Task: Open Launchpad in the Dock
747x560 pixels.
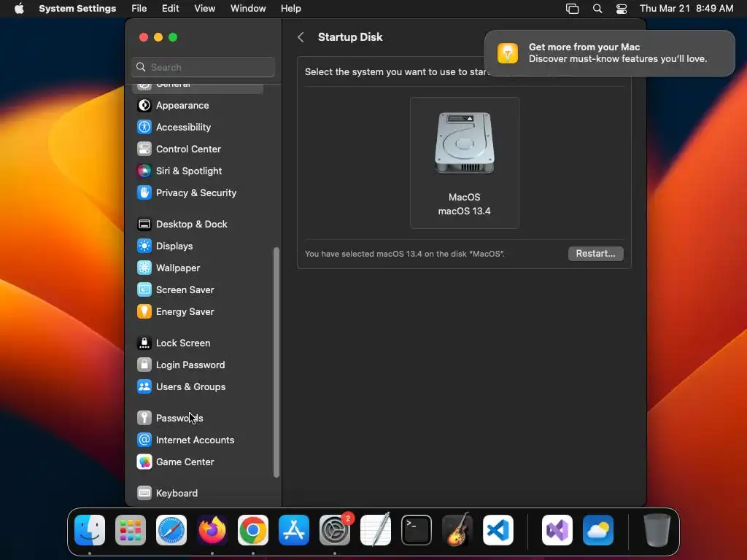Action: [131, 530]
